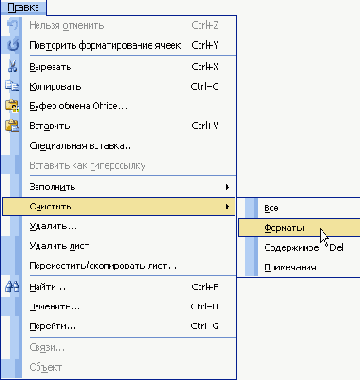Click the Paste clipboard icon
360x380 pixels.
coord(12,126)
